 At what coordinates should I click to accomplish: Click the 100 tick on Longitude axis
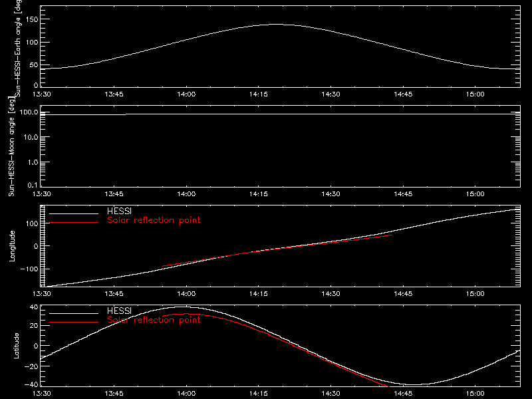(32, 223)
